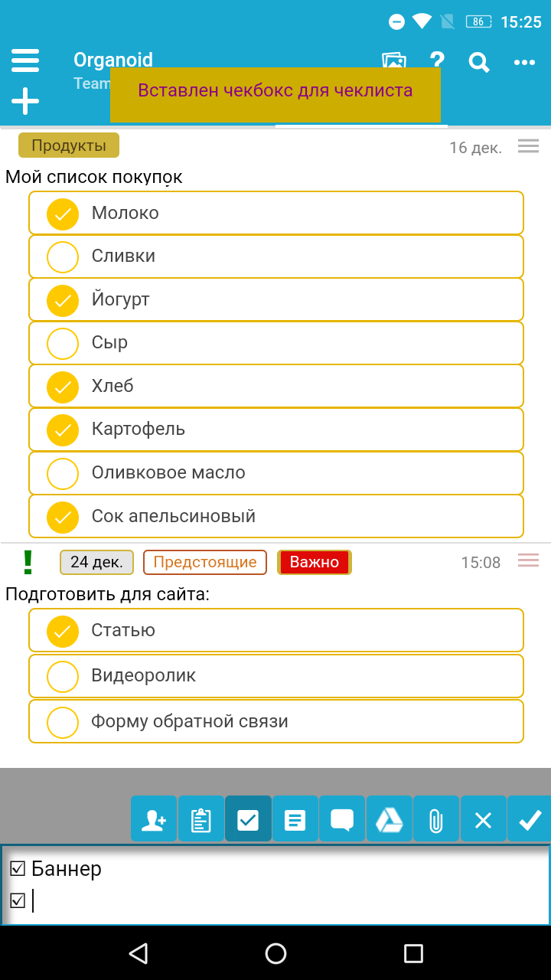
Task: Open the Продукты note handle menu
Action: (529, 146)
